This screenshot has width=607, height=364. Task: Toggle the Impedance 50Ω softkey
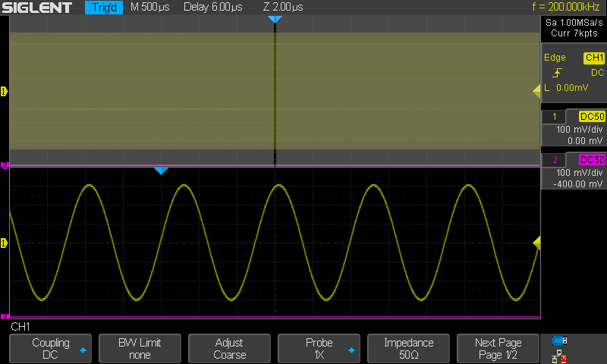coord(408,349)
